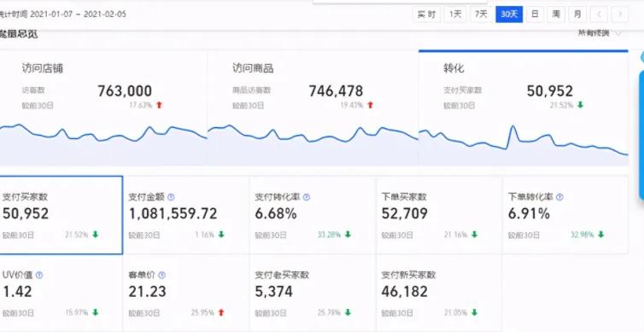Click new buyers value 46,182

click(x=404, y=291)
